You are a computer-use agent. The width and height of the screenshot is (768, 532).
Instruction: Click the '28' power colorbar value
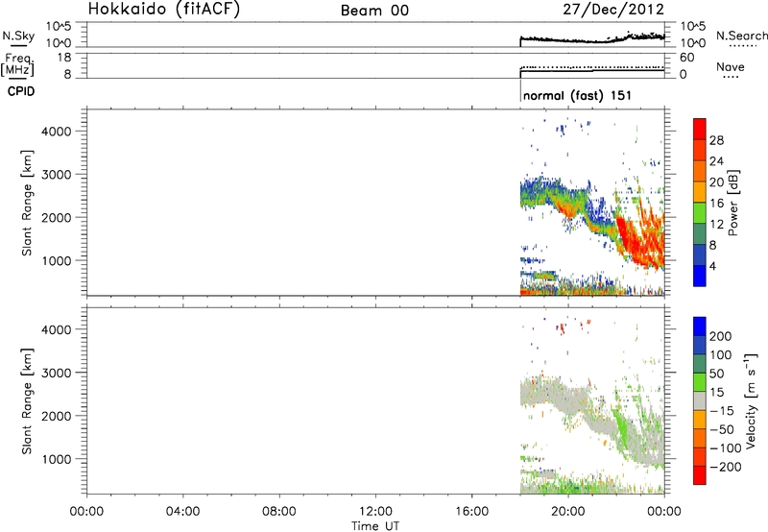(716, 140)
